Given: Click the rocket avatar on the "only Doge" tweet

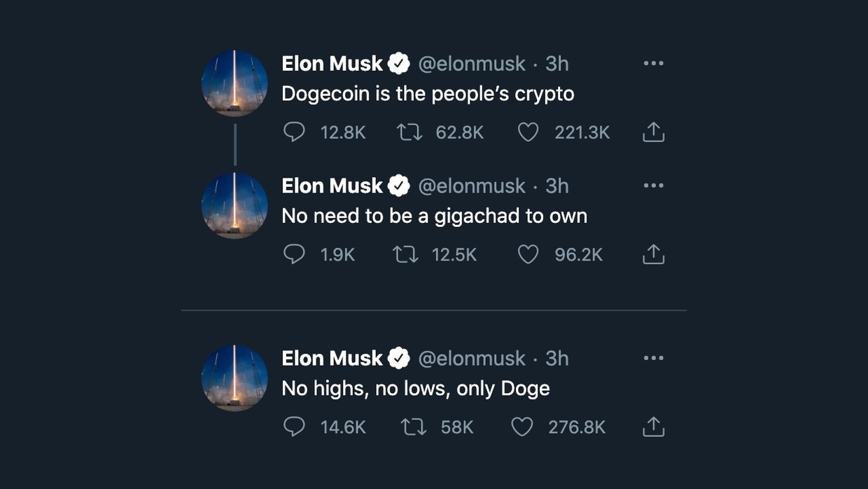Looking at the screenshot, I should (234, 378).
